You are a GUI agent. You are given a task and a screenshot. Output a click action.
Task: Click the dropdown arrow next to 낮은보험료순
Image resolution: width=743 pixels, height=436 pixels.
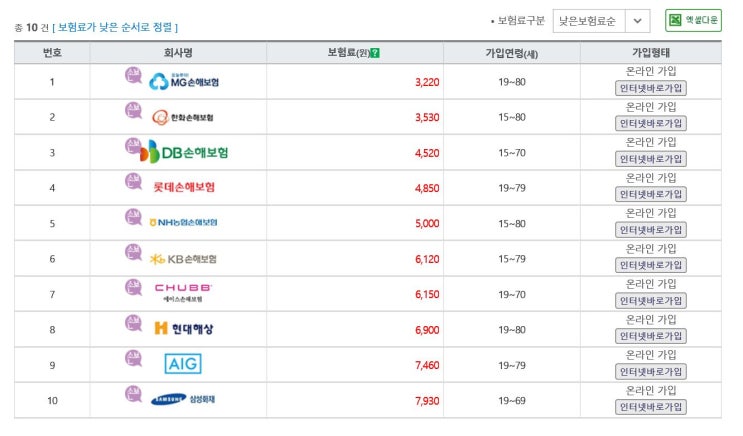[x=637, y=21]
